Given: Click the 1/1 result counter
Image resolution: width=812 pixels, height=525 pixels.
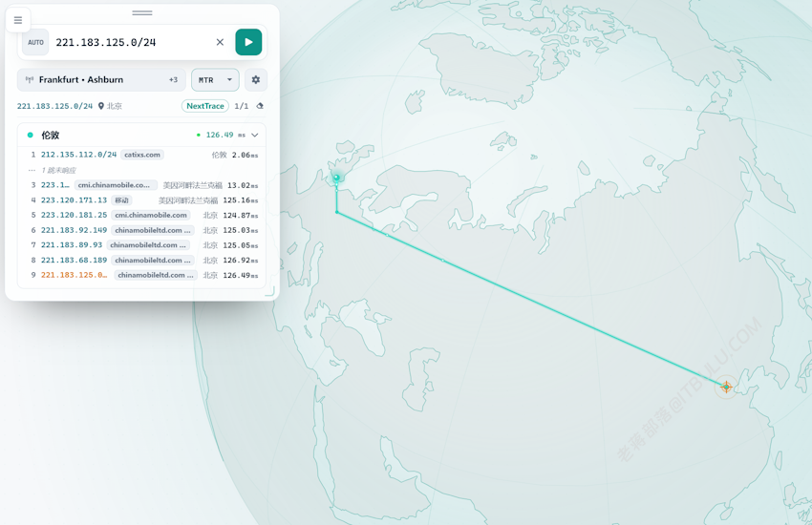Looking at the screenshot, I should [242, 106].
